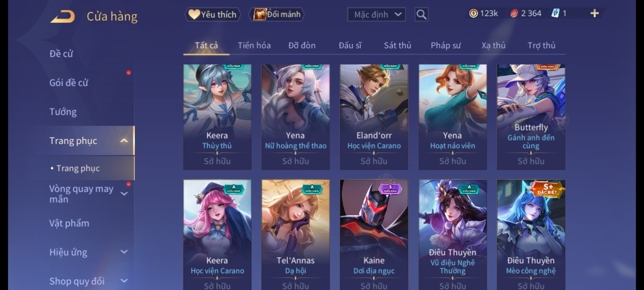Select the Butterfly Gánh anh đến cùng skin
Image resolution: width=644 pixels, height=290 pixels.
(x=531, y=117)
